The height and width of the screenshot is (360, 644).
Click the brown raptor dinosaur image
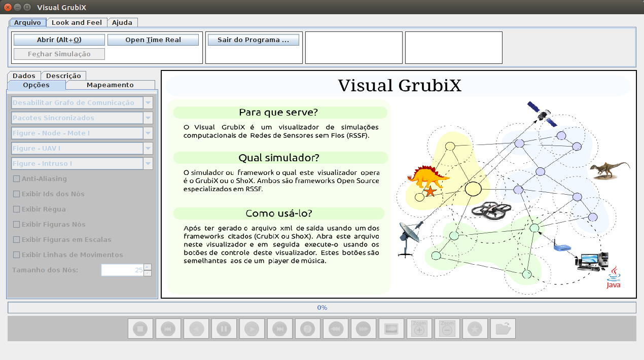click(611, 170)
